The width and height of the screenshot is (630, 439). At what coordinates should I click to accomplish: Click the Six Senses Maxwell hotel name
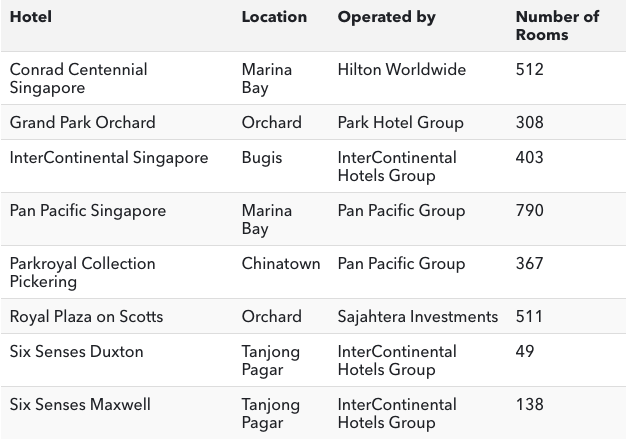coord(80,405)
